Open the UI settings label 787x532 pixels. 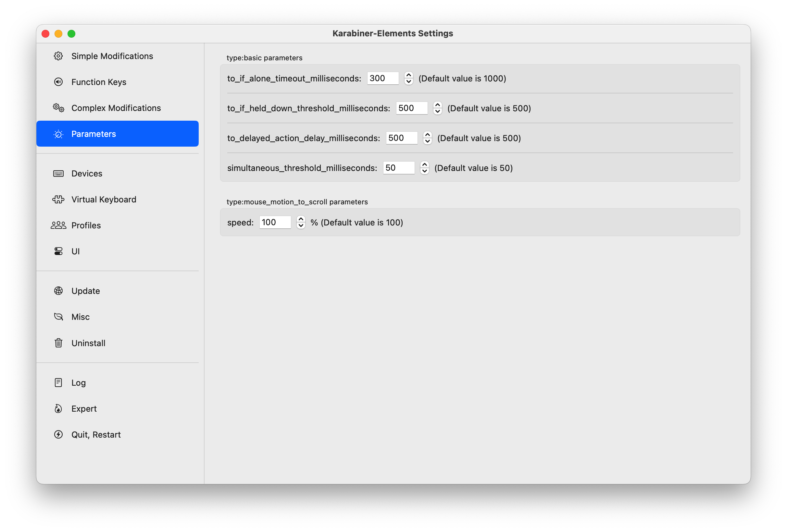[76, 251]
